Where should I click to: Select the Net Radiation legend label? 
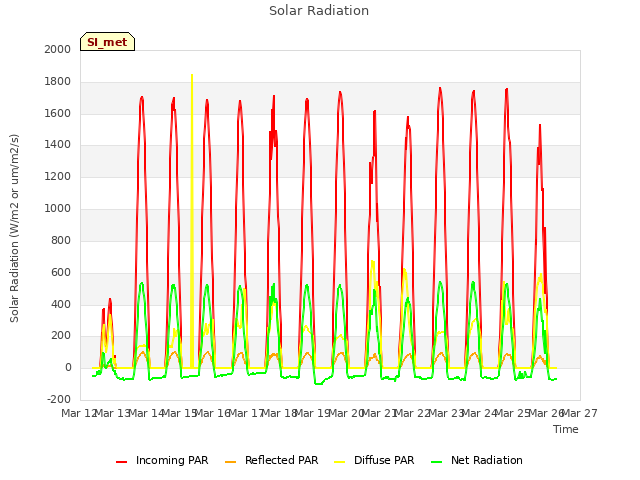[487, 460]
